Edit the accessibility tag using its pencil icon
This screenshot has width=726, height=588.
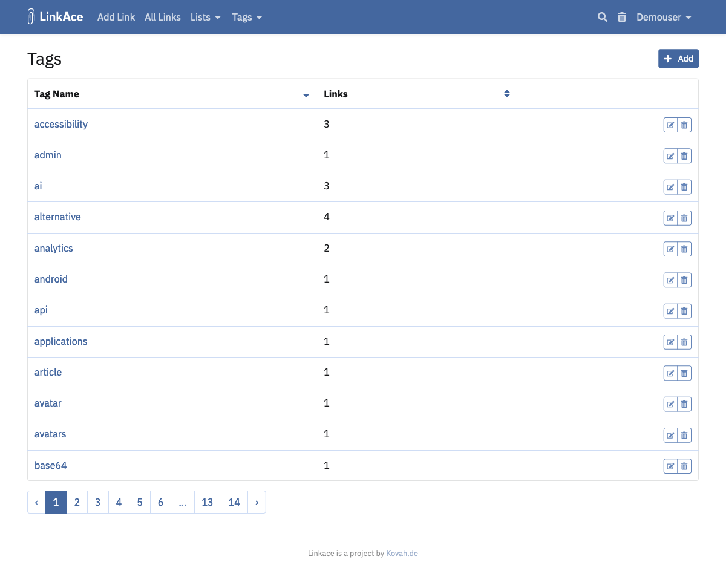pos(670,125)
